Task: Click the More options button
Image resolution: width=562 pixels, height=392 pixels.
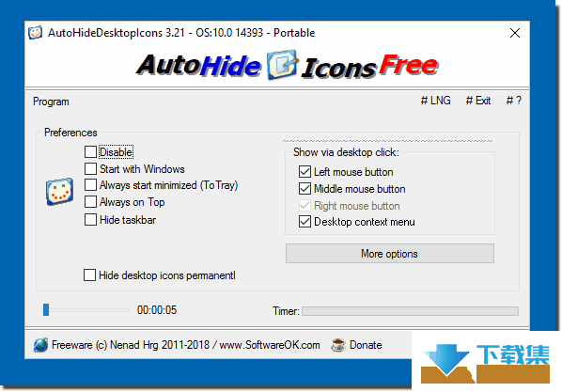Action: (x=390, y=254)
